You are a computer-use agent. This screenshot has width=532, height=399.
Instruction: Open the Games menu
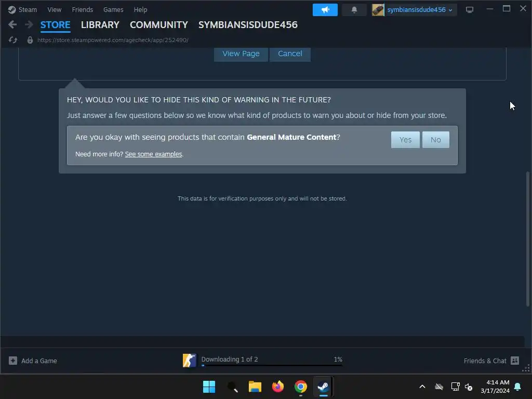pyautogui.click(x=113, y=9)
